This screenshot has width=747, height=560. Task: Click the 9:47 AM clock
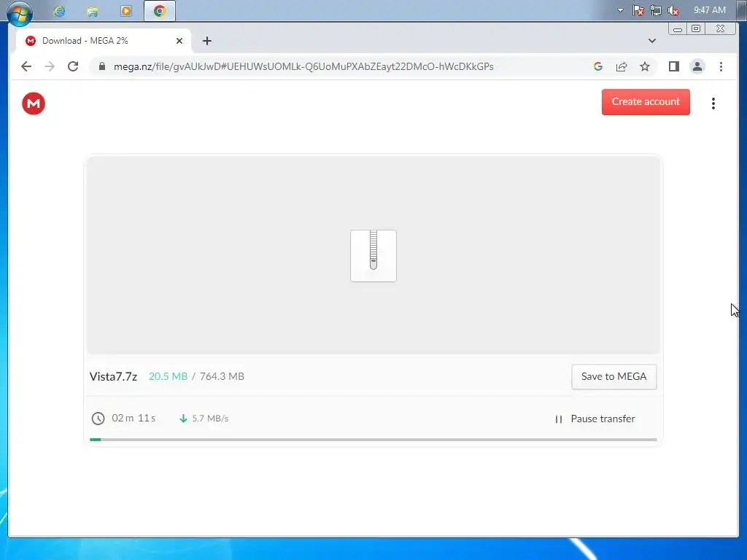click(709, 10)
